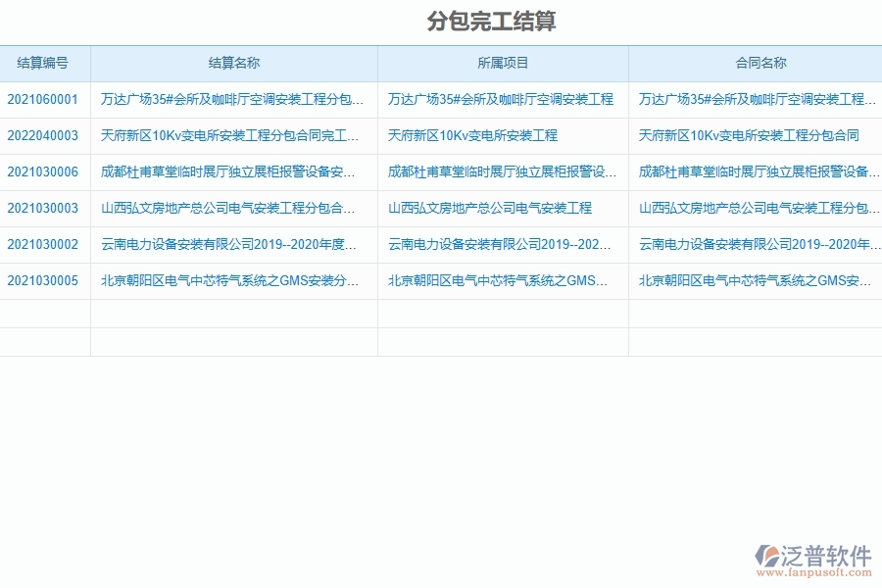882x588 pixels.
Task: Open settlement number 2021060001
Action: point(43,99)
